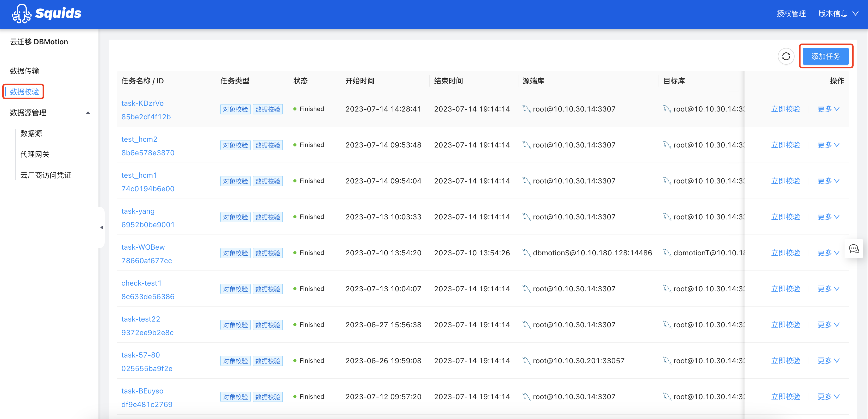
Task: Click the 云迁移 DBMotion sidebar title
Action: pos(39,42)
